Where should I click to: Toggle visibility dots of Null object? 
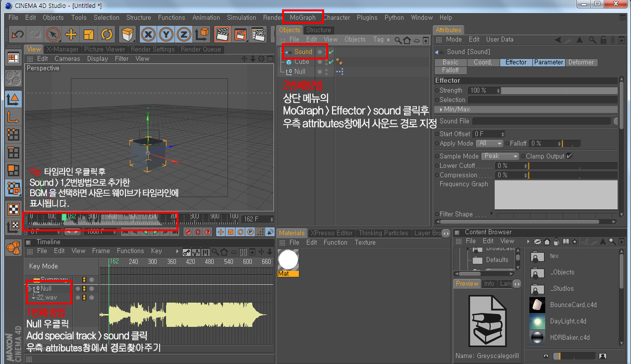click(326, 72)
